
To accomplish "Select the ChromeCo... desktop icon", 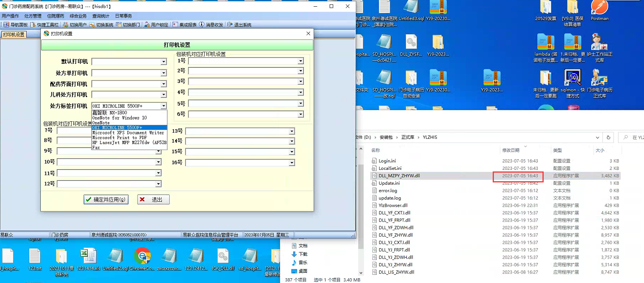I will tap(142, 260).
